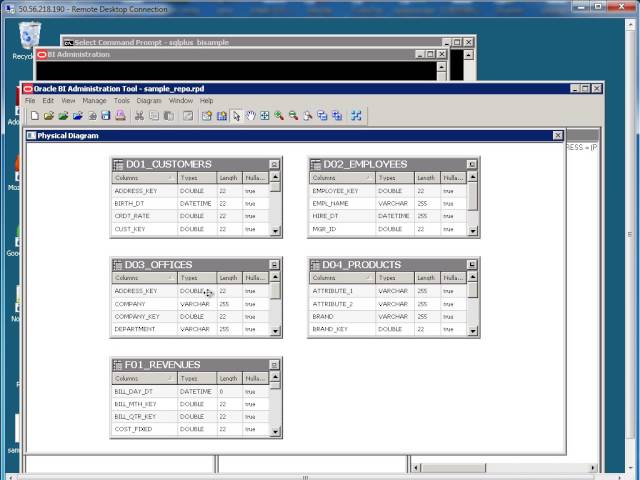Click the D01_CUSTOMERS table icon
The image size is (640, 480).
click(118, 164)
